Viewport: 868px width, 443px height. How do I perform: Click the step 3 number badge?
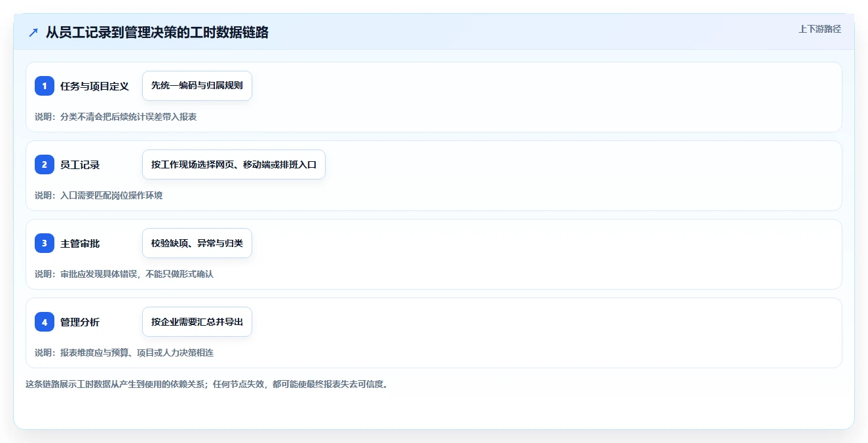tap(45, 243)
